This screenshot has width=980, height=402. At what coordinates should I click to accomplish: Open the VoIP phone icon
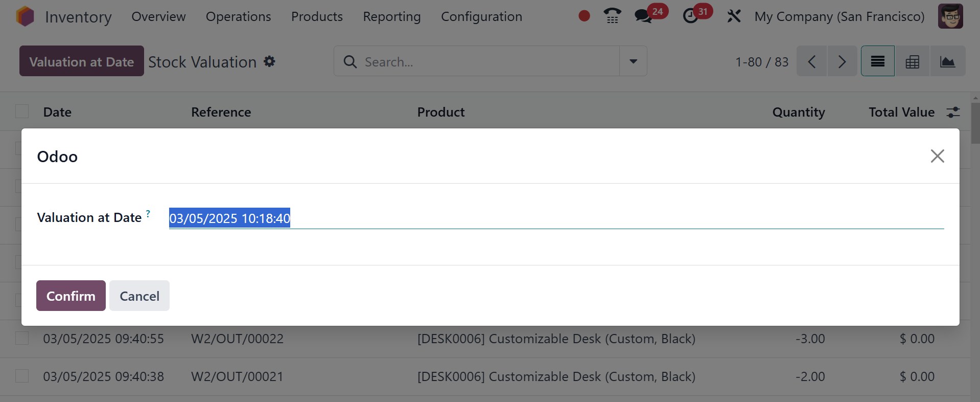click(612, 16)
